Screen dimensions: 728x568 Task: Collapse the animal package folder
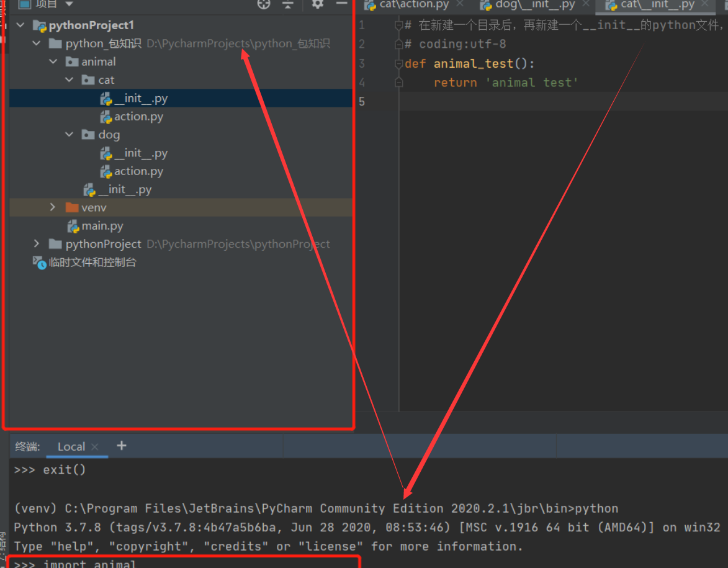(53, 61)
